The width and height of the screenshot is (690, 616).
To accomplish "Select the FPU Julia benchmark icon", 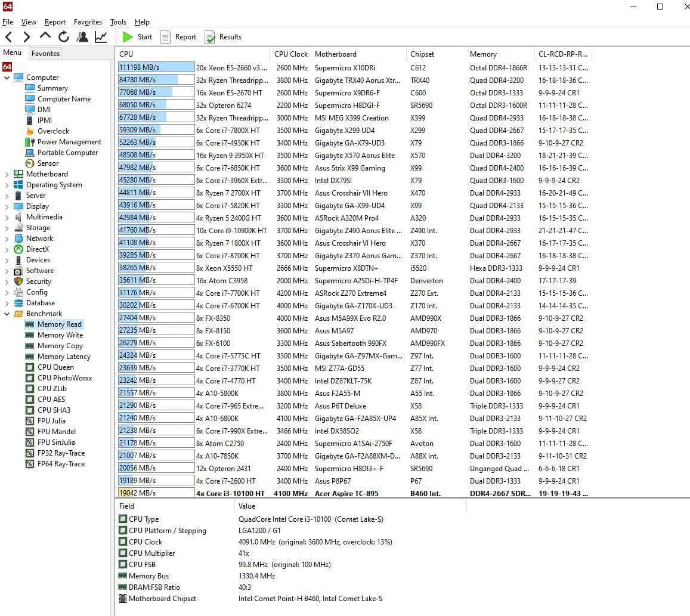I will point(30,420).
